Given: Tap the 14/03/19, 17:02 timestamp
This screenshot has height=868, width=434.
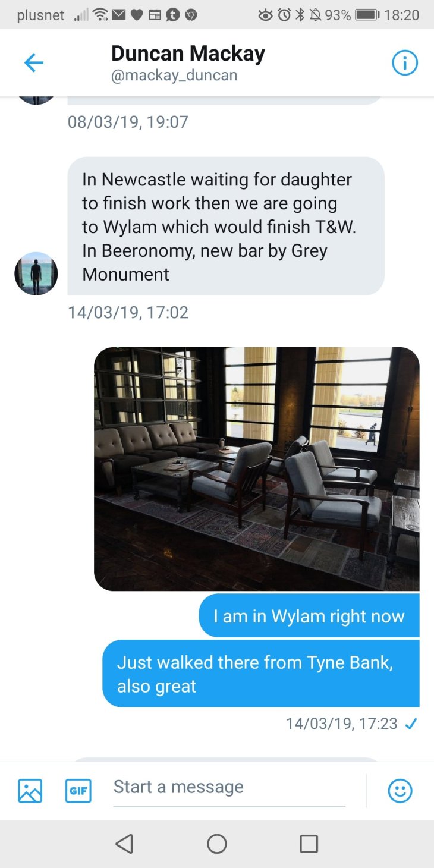Looking at the screenshot, I should (128, 312).
